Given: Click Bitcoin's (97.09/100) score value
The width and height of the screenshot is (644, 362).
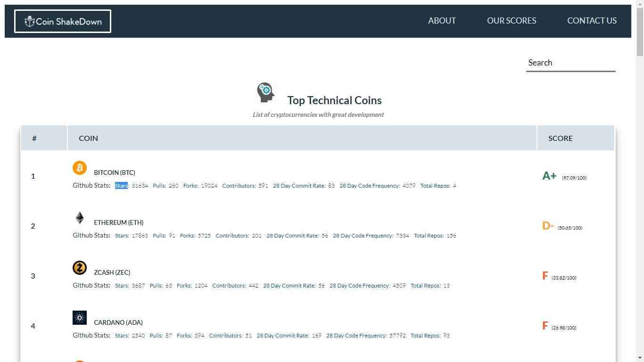Looking at the screenshot, I should point(574,178).
